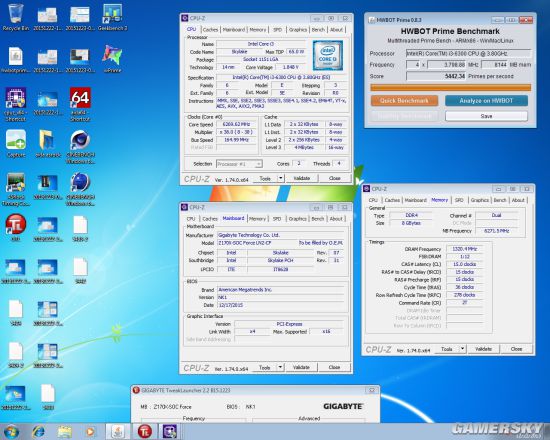Image resolution: width=550 pixels, height=440 pixels.
Task: Click Validate in the CPU-Z CPU window
Action: point(301,178)
